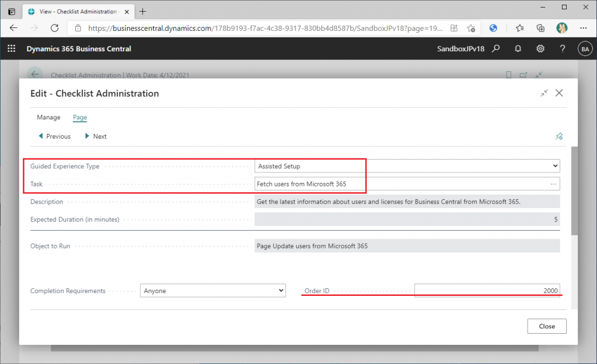Click the dialog vertical scrollbar
This screenshot has height=364, width=597.
pyautogui.click(x=574, y=191)
